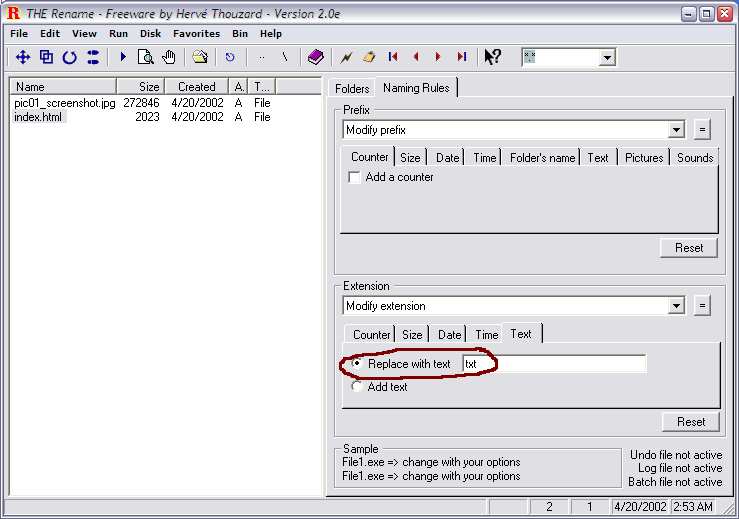Viewport: 739px width, 519px height.
Task: Click the yellow notepad toolbar icon
Action: [369, 57]
